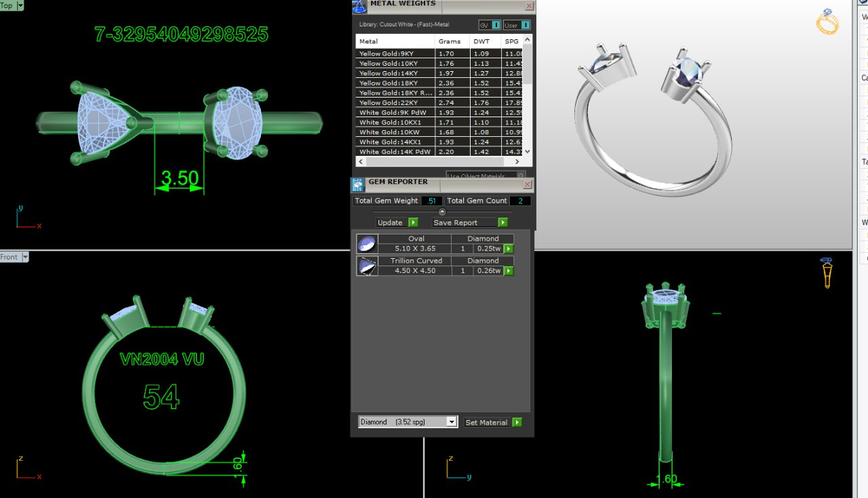
Task: Click the gold ring icon in perspective viewport
Action: (x=827, y=21)
